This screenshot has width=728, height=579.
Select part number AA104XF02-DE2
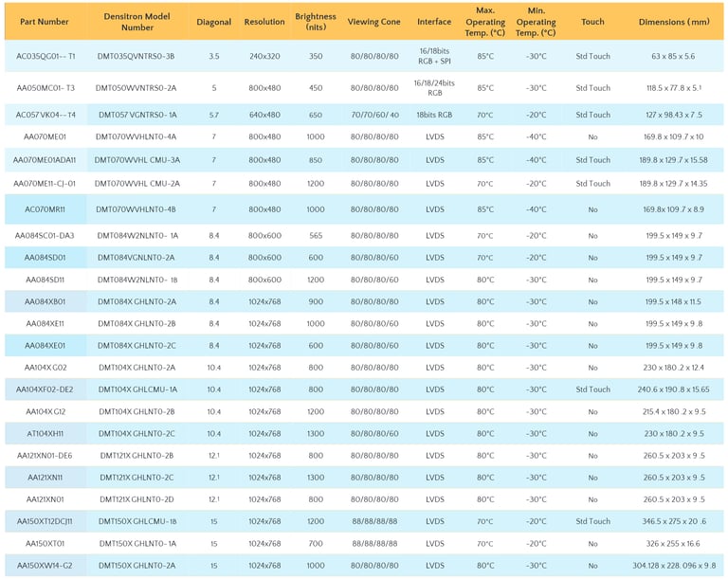click(45, 389)
